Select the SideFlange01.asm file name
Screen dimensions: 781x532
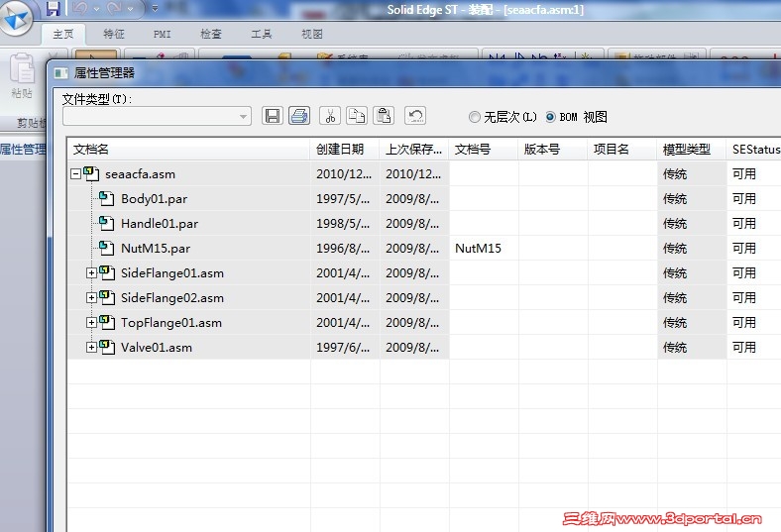pyautogui.click(x=172, y=273)
